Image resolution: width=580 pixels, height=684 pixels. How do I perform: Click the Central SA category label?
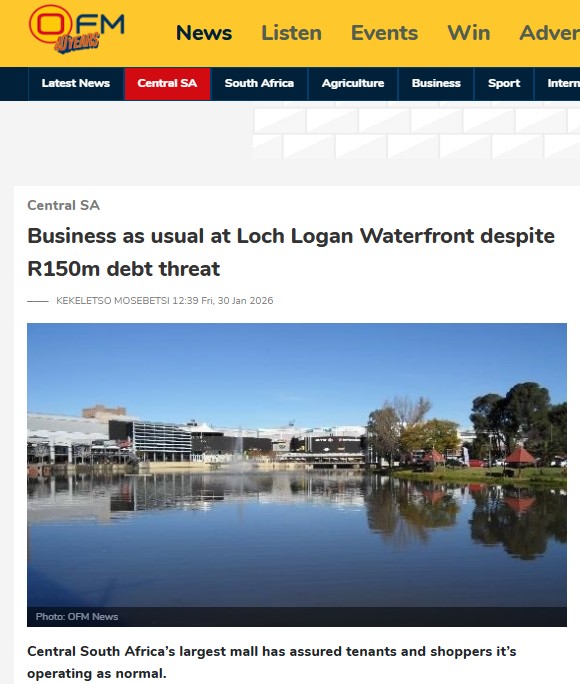tap(63, 205)
